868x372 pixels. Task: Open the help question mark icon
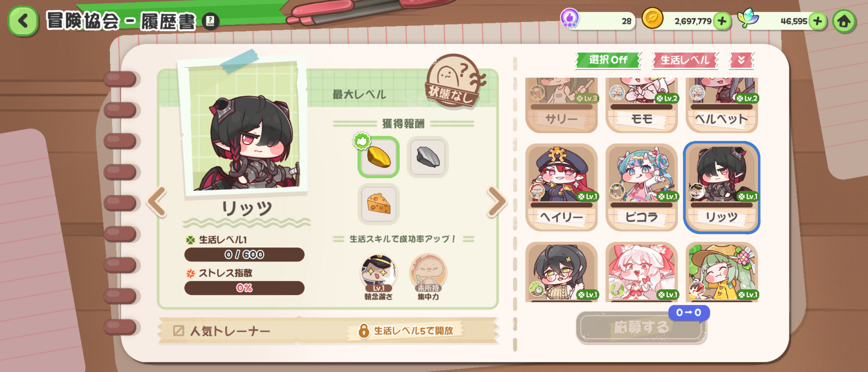(210, 21)
